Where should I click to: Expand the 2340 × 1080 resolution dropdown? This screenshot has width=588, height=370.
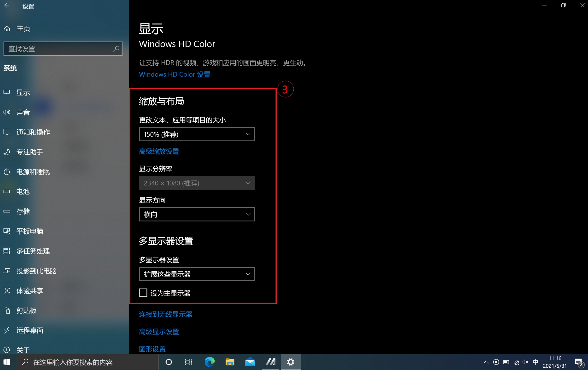[197, 183]
